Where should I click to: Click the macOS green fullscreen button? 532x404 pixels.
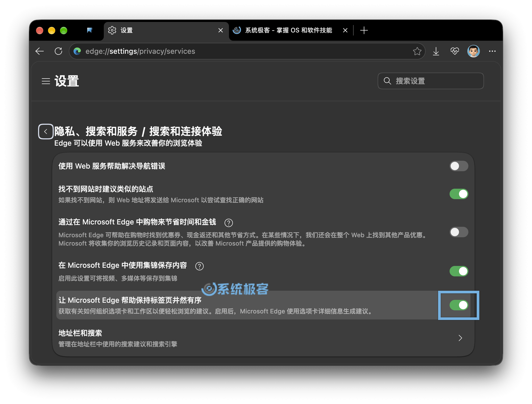click(64, 31)
